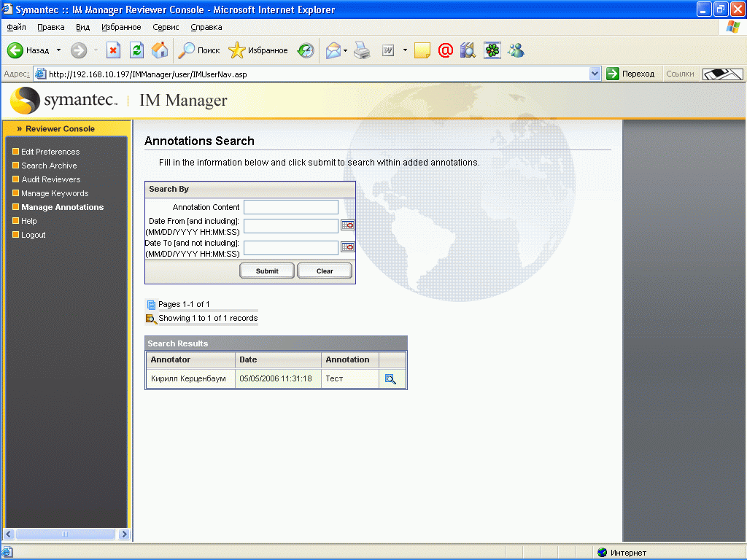Viewport: 747px width, 560px height.
Task: Open the Правка menu
Action: (x=51, y=27)
